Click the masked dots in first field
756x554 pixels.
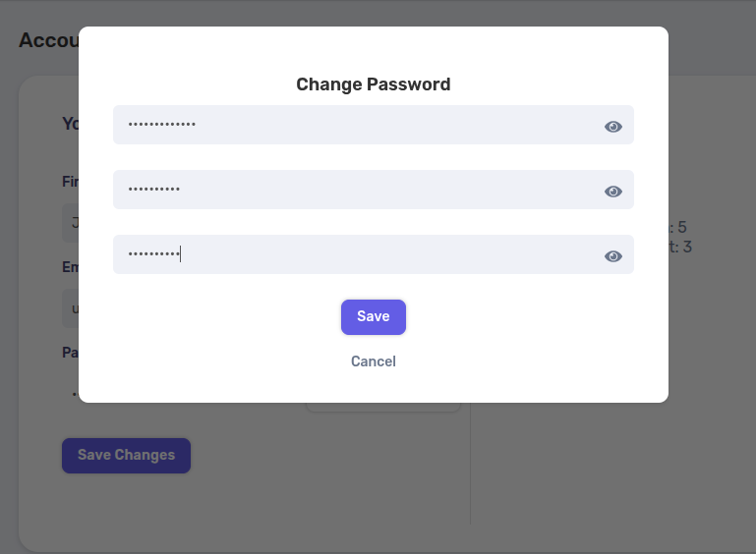coord(161,125)
